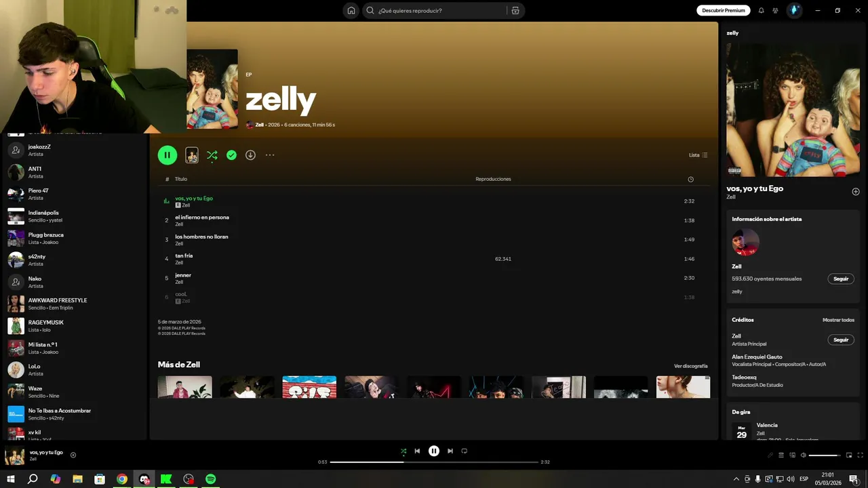Screen dimensions: 868x488
Task: Enter full screen mode icon
Action: pyautogui.click(x=861, y=455)
